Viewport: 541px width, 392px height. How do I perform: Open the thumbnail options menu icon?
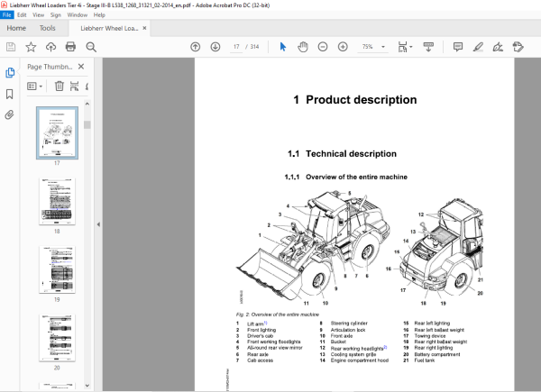(x=35, y=86)
